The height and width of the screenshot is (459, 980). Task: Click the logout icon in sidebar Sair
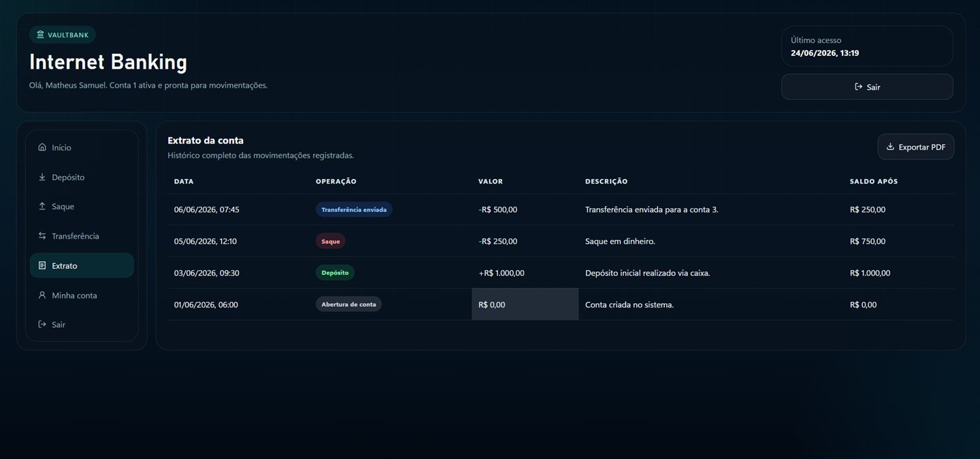[42, 324]
